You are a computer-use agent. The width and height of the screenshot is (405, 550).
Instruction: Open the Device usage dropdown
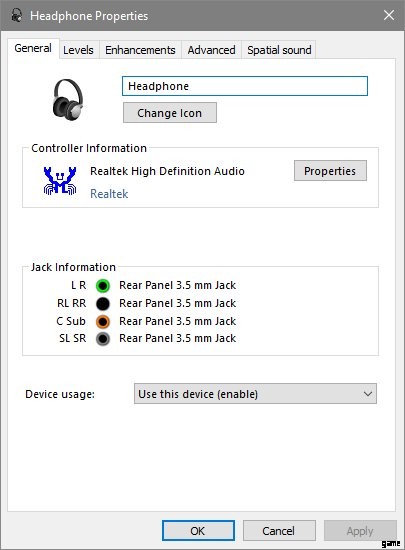255,394
